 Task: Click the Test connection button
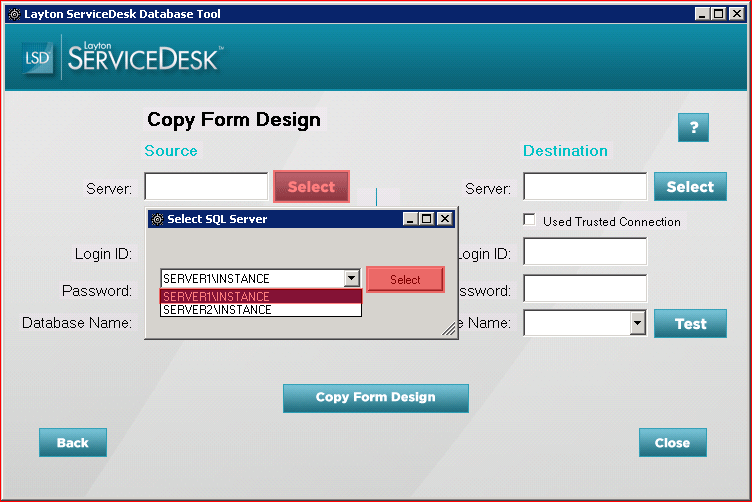[x=690, y=324]
